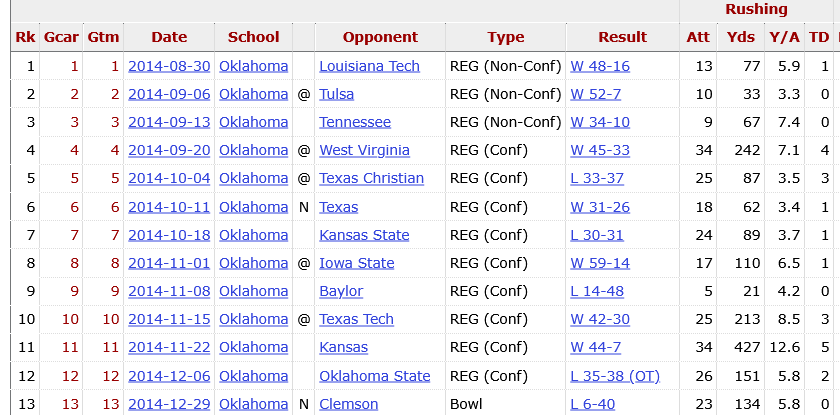Open the West Virginia team link
840x415 pixels.
pos(364,150)
